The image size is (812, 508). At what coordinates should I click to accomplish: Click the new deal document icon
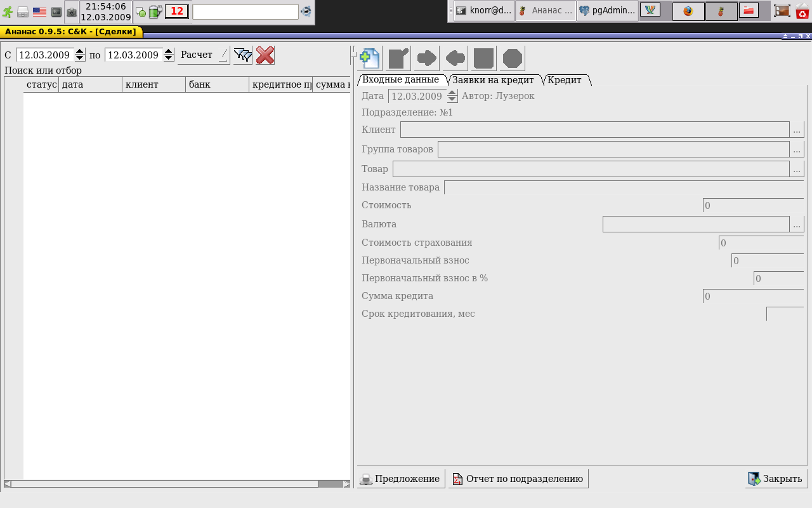click(370, 58)
